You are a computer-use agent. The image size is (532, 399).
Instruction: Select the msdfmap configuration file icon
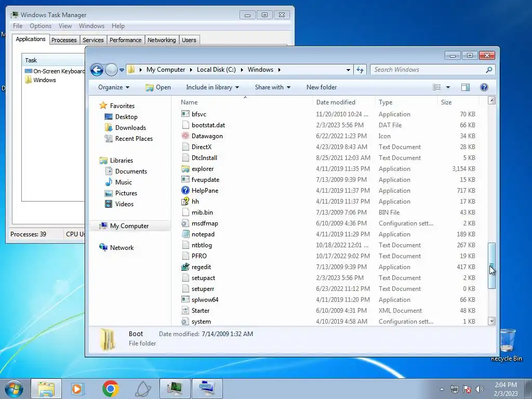(185, 223)
